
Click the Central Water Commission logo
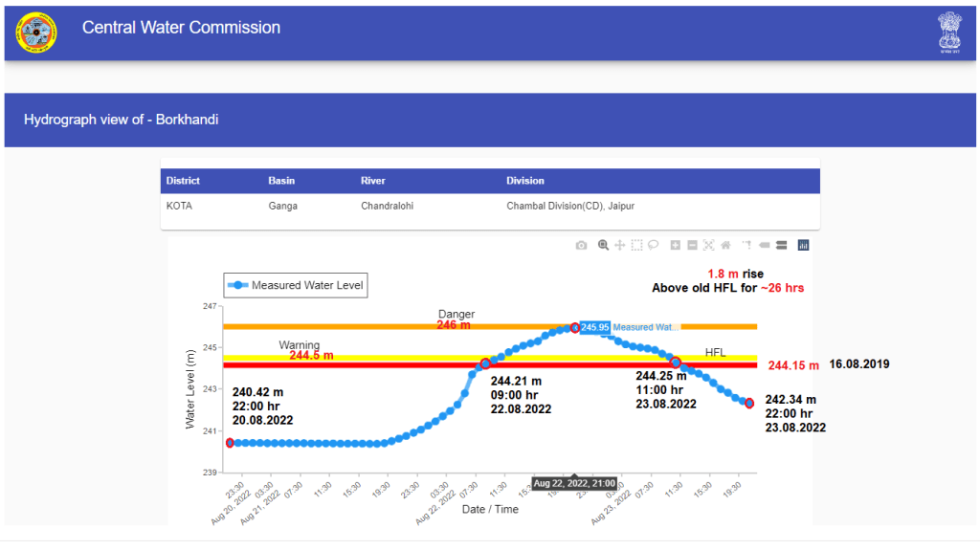36,33
